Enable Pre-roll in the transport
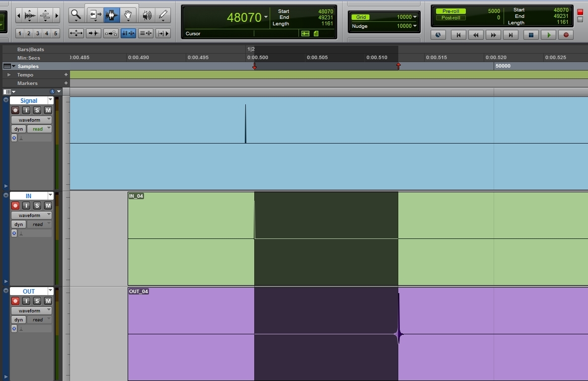 pos(450,11)
